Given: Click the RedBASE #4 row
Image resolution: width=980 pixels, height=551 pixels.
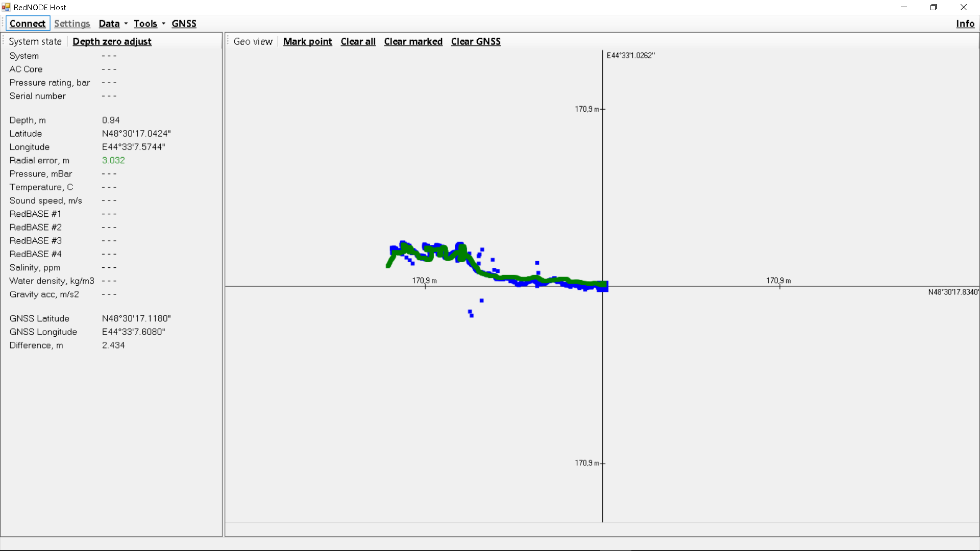Looking at the screenshot, I should point(63,254).
